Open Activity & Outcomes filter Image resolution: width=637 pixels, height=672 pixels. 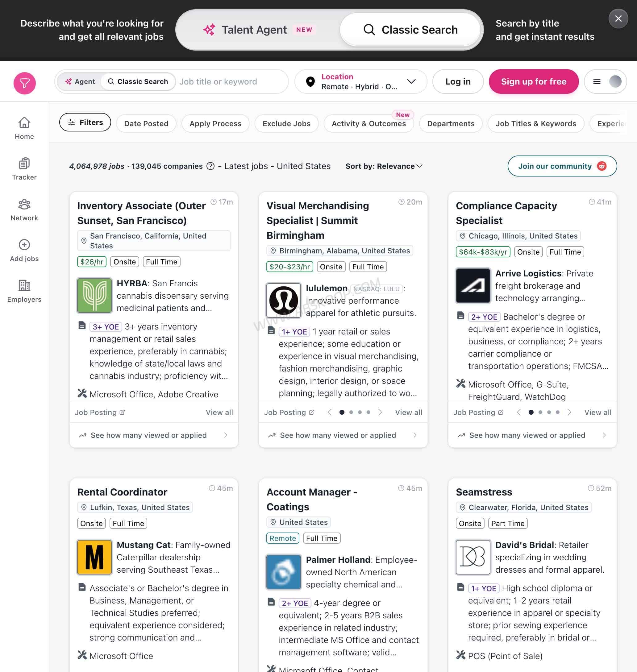[369, 123]
